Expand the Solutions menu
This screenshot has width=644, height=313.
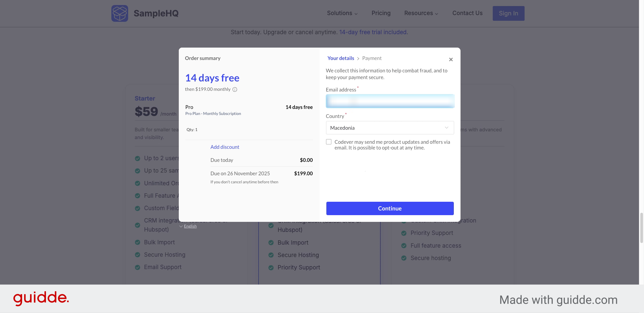pyautogui.click(x=342, y=13)
